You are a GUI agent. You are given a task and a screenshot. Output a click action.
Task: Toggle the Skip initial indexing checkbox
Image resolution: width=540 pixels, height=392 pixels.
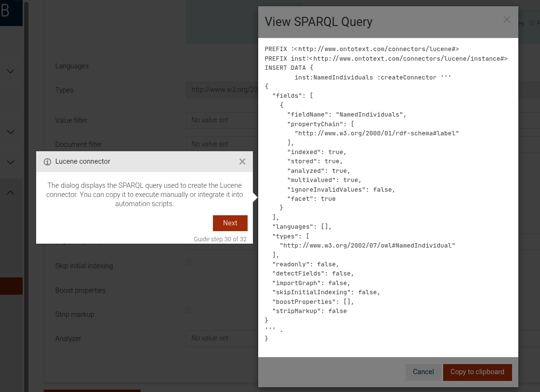[189, 262]
